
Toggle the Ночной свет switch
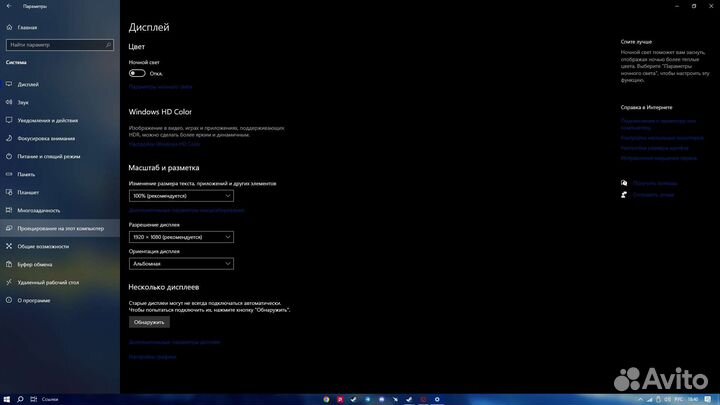(137, 73)
